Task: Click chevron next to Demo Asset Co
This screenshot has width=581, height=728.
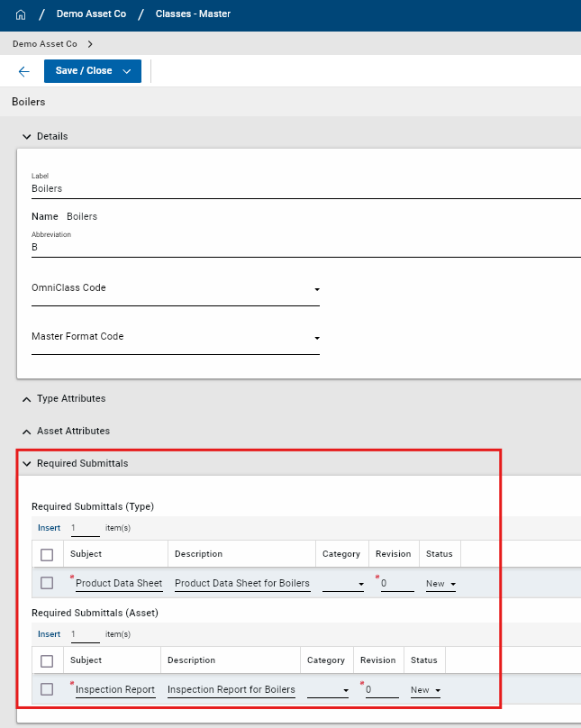Action: pos(90,43)
